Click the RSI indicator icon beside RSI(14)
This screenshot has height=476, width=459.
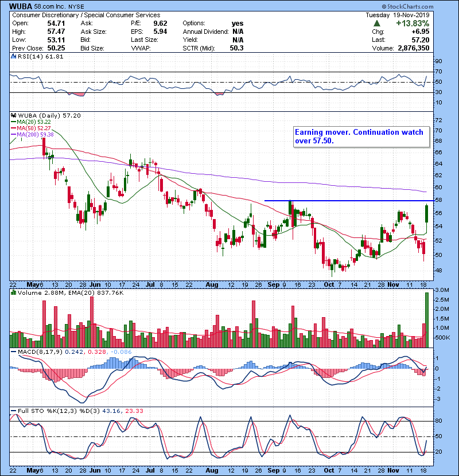pyautogui.click(x=13, y=56)
